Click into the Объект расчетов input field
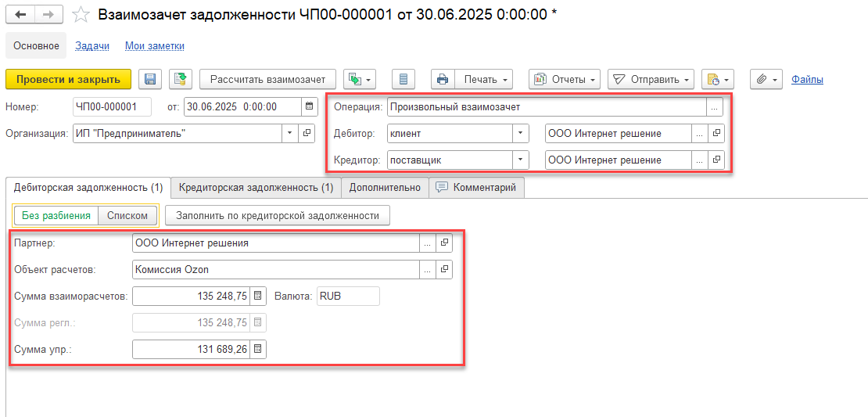 tap(276, 270)
